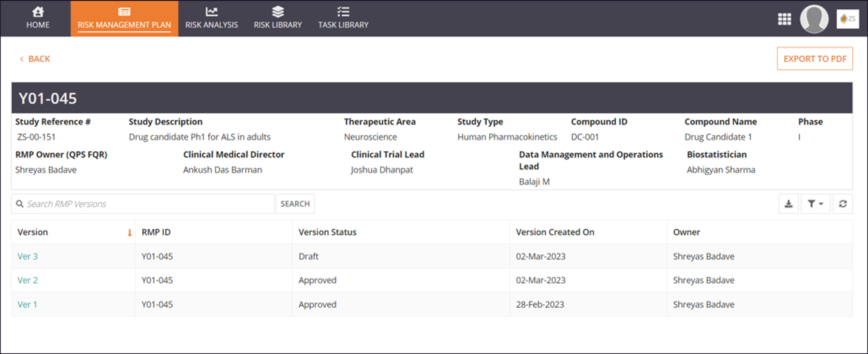868x354 pixels.
Task: Click the Risk Analysis chart icon
Action: point(212,12)
